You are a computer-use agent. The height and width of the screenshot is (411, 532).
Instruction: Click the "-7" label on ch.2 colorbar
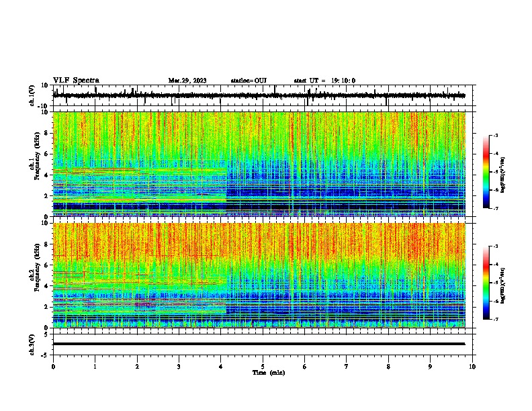pyautogui.click(x=495, y=319)
